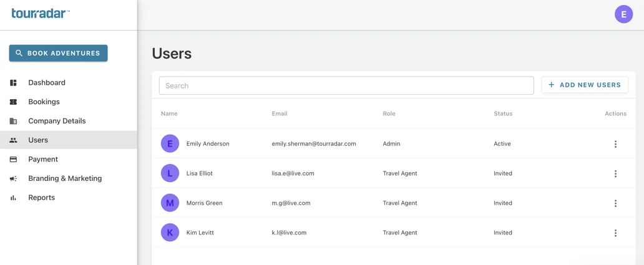The image size is (644, 265).
Task: Click the Actions column header
Action: [616, 113]
